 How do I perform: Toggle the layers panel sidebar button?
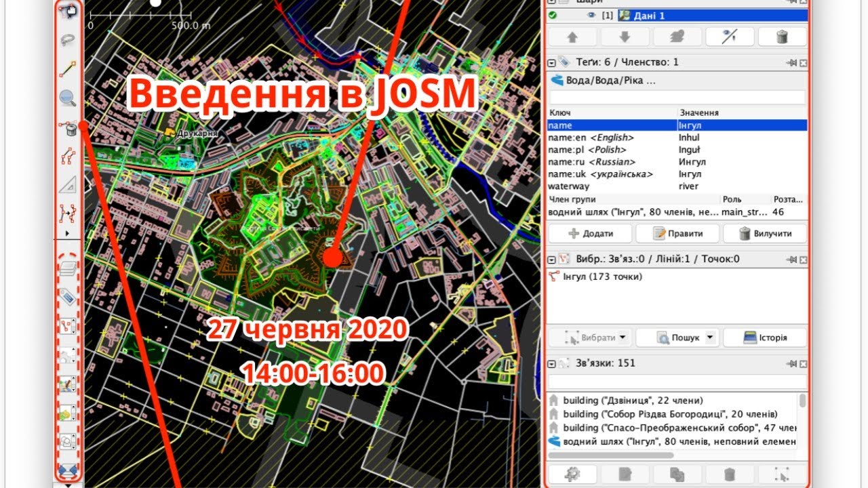point(66,269)
